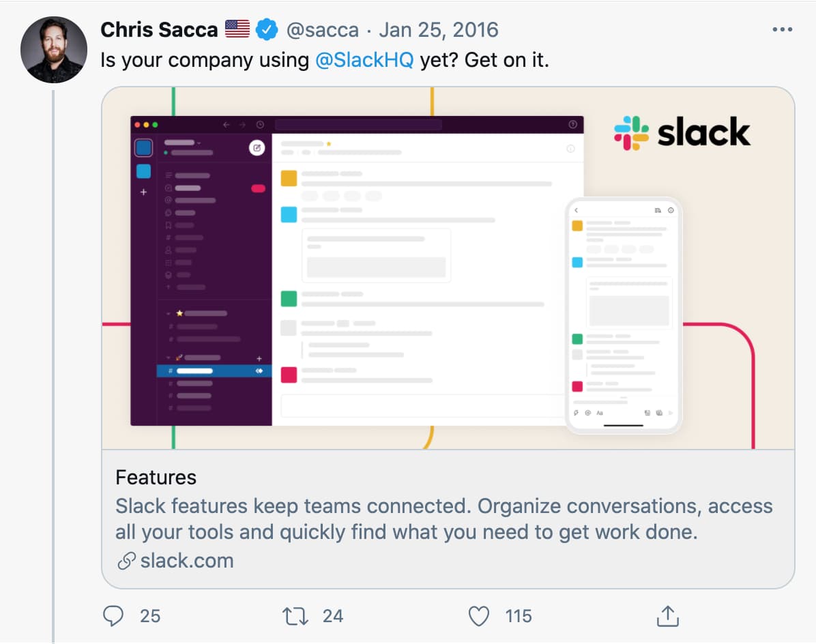Screen dimensions: 816x644
Task: Click the link chain icon beside slack.com
Action: point(126,561)
